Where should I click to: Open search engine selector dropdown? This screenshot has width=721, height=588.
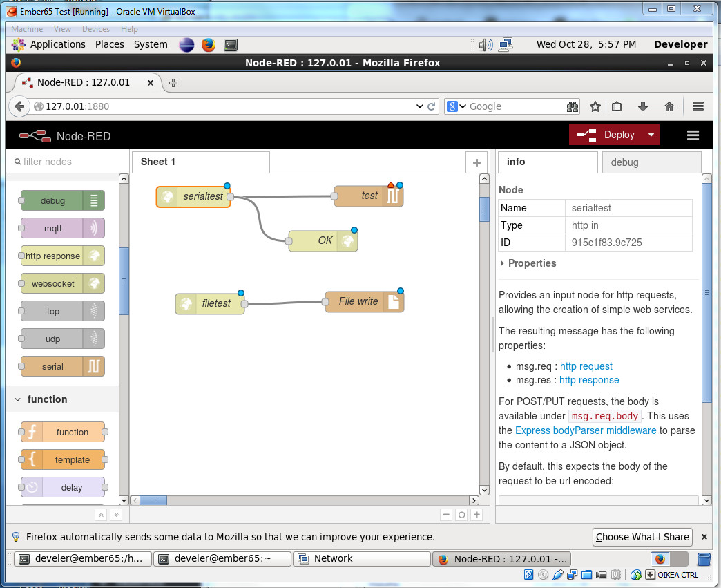456,106
